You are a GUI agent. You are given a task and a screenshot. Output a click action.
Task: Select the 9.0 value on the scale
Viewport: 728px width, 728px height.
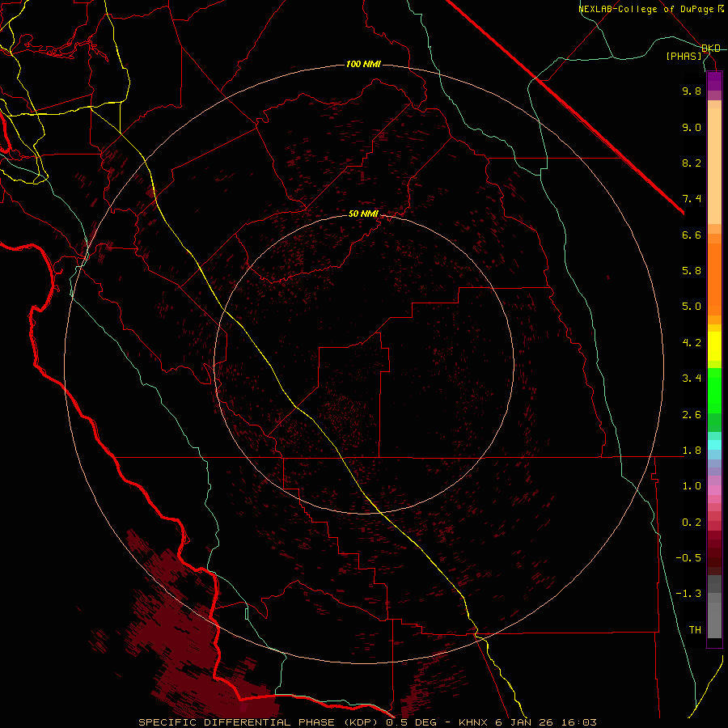(692, 127)
